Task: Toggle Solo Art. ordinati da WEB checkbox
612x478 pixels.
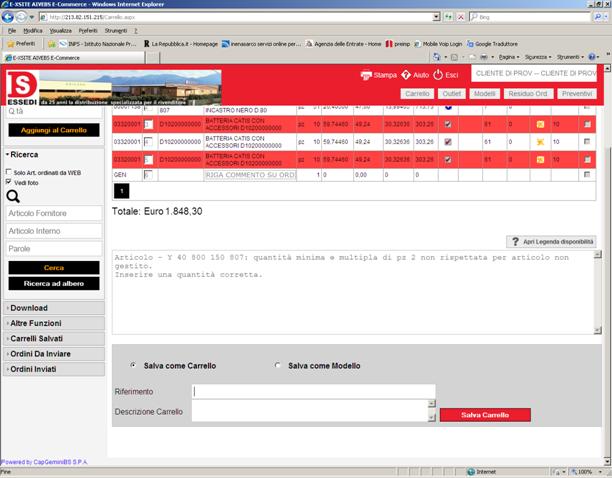Action: pyautogui.click(x=9, y=172)
